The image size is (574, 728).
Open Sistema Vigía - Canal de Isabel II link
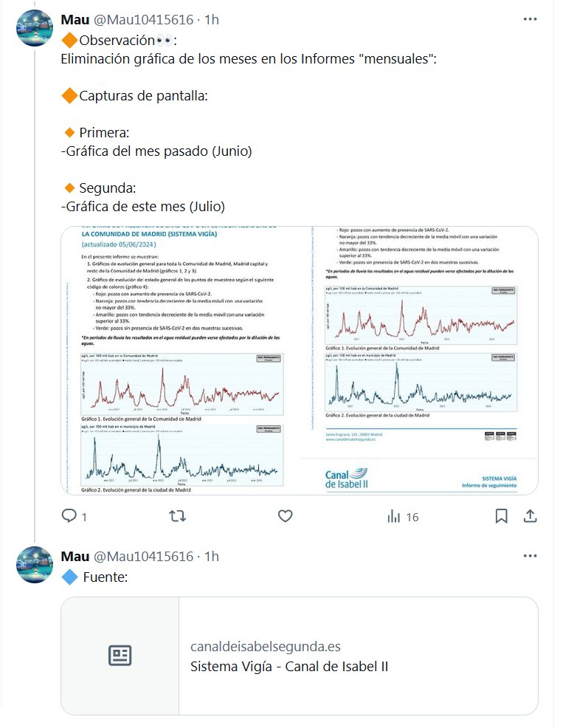point(289,667)
